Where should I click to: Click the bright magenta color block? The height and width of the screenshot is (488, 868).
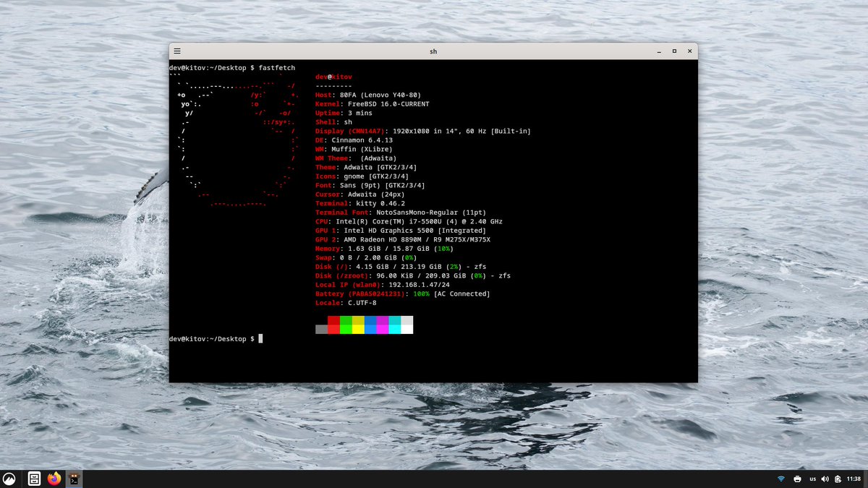(x=383, y=329)
